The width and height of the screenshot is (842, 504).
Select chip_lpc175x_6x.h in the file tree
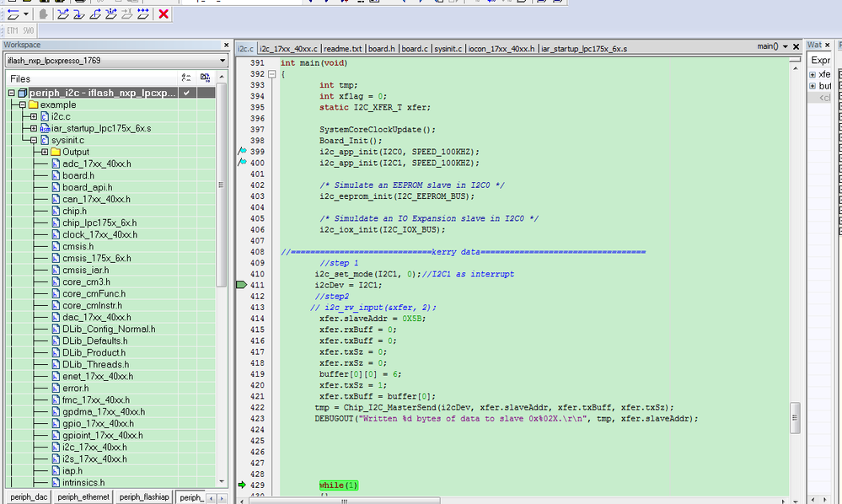click(x=99, y=223)
